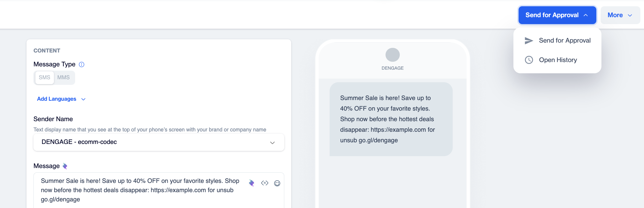Choose Send for Approval menu item
Screen dimensions: 644x208
point(557,41)
